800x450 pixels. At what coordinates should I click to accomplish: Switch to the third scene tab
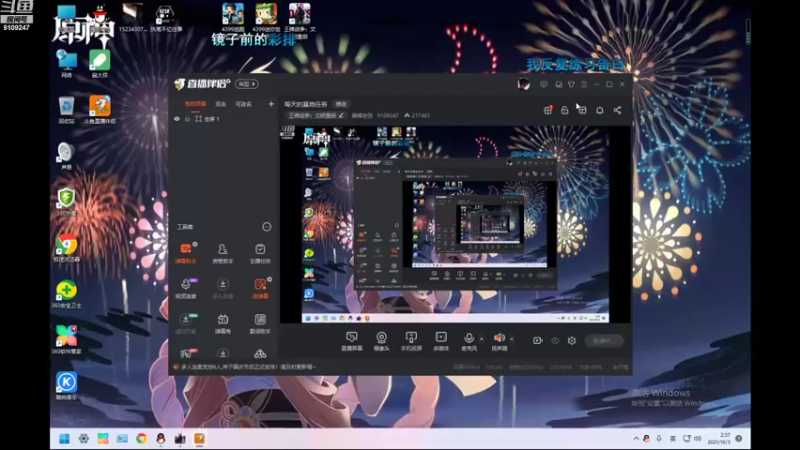pyautogui.click(x=243, y=104)
